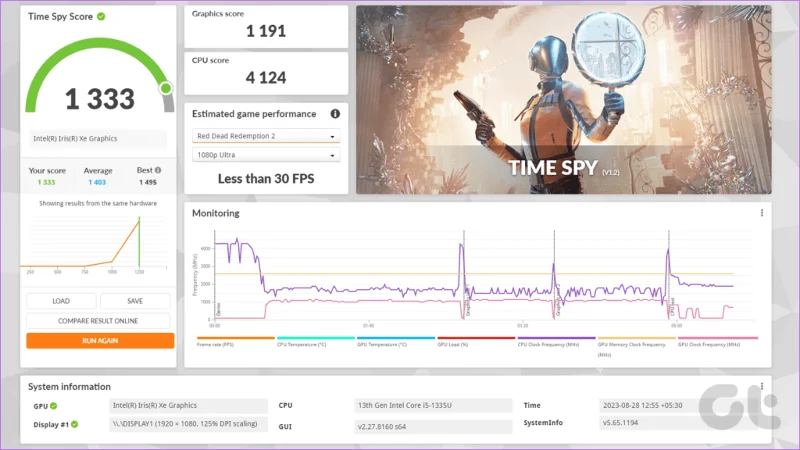Click the Time Spy benchmark artwork thumbnail

[564, 100]
